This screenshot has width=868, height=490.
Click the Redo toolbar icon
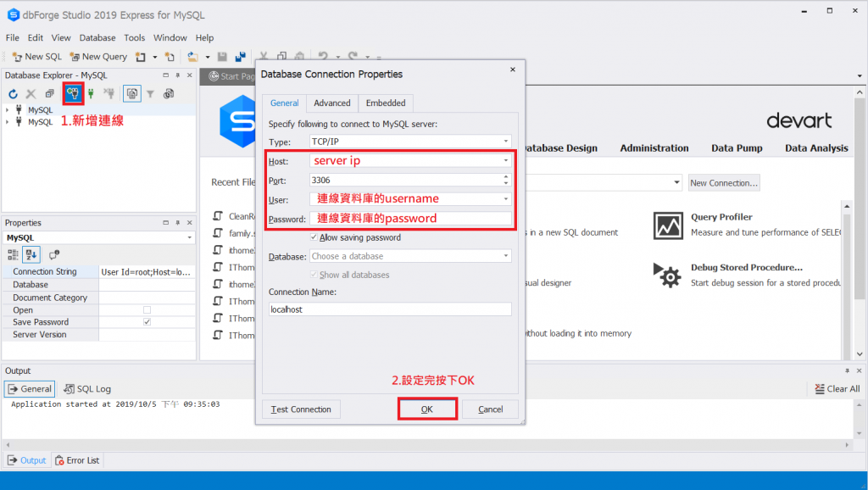[353, 56]
